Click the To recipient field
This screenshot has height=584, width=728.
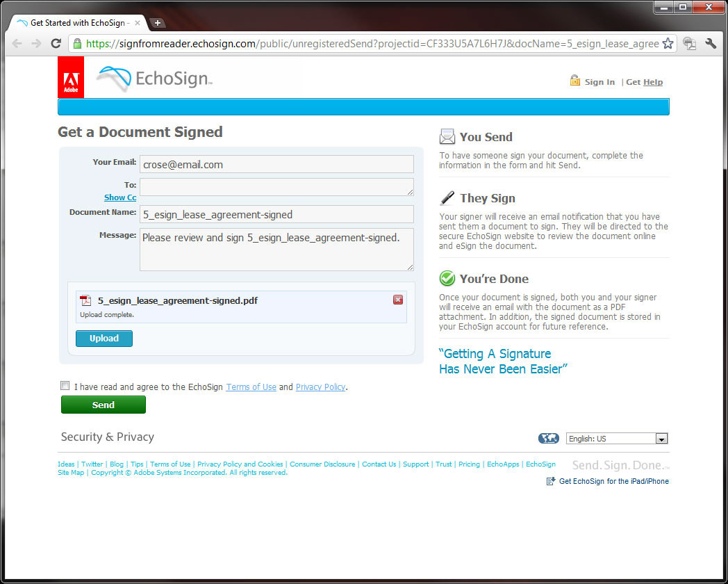coord(276,187)
